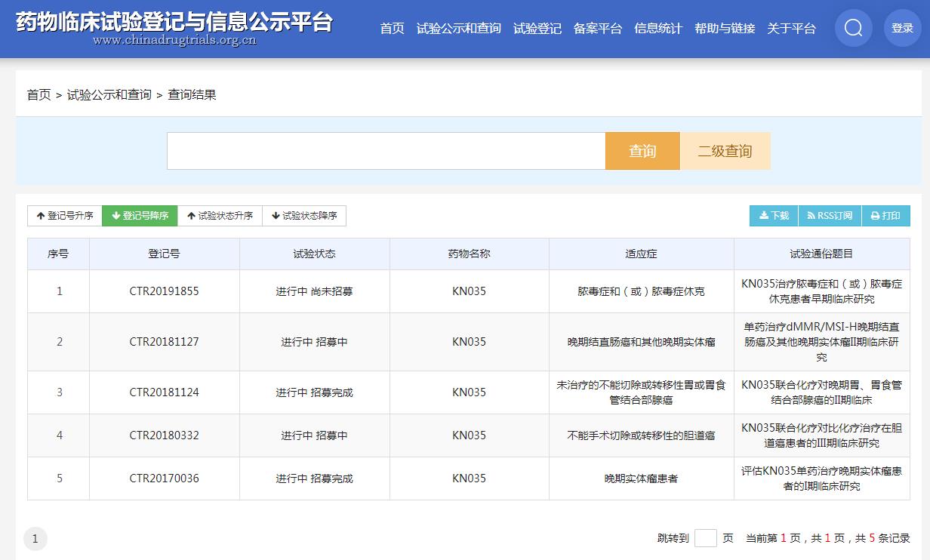Screen dimensions: 930x560
Task: Open the 信息统计 menu item
Action: (x=657, y=29)
